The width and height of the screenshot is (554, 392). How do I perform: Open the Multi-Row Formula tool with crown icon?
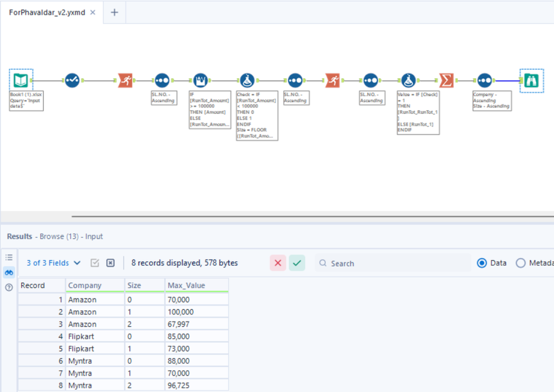click(200, 80)
